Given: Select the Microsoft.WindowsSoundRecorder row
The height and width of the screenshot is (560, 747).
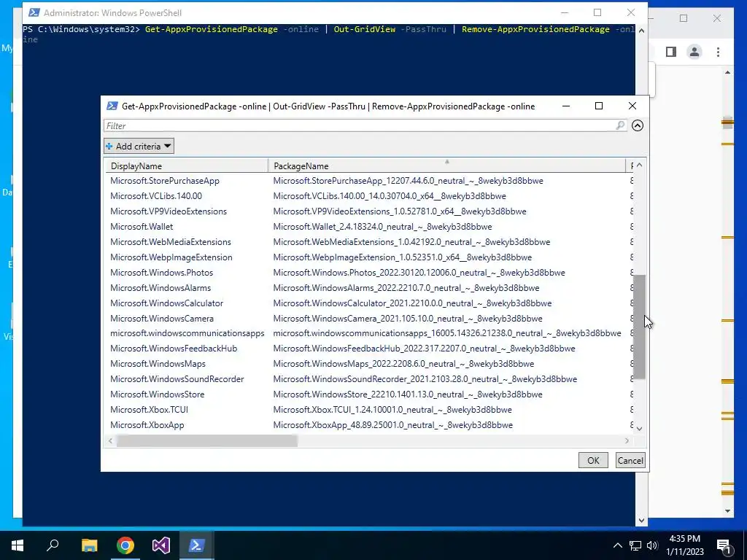Looking at the screenshot, I should (368, 378).
